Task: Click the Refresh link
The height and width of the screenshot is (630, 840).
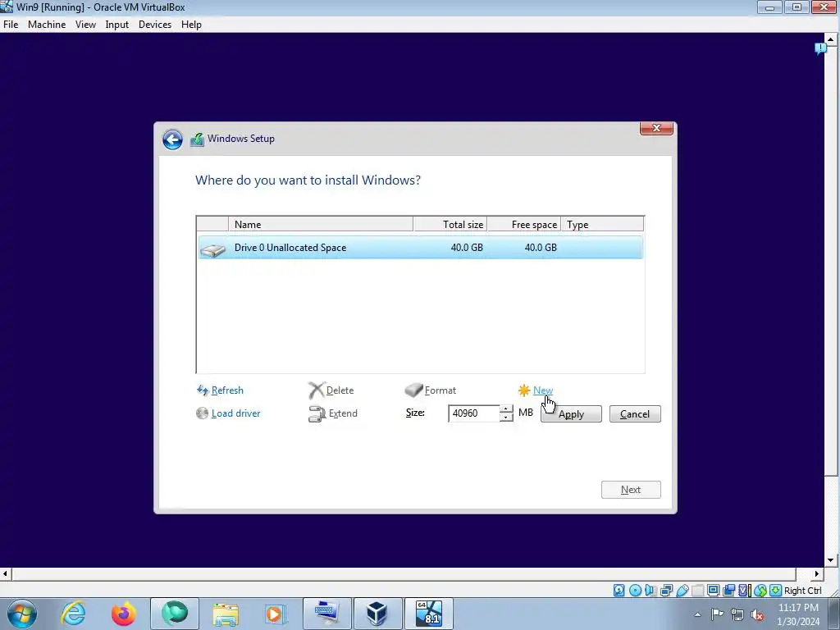Action: point(227,390)
